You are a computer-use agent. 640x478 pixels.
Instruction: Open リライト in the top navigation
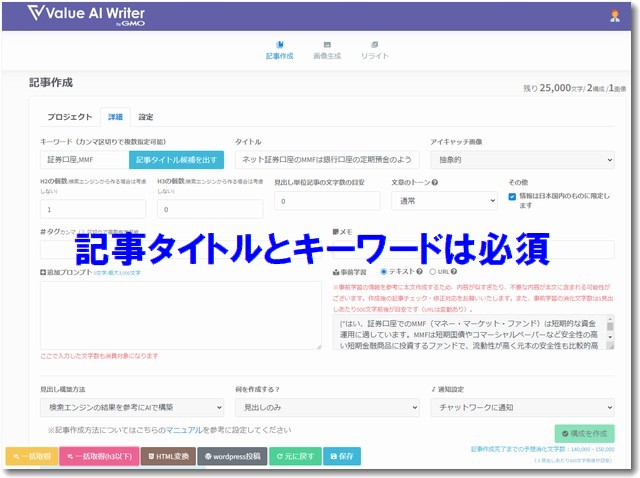[374, 50]
